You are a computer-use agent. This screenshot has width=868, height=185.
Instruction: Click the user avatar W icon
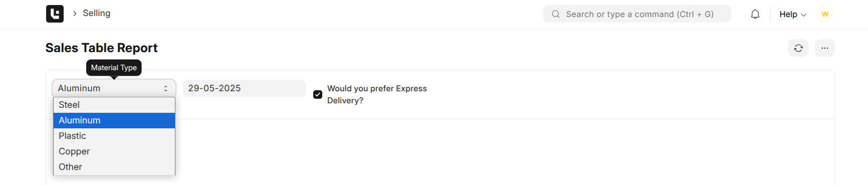pyautogui.click(x=825, y=14)
